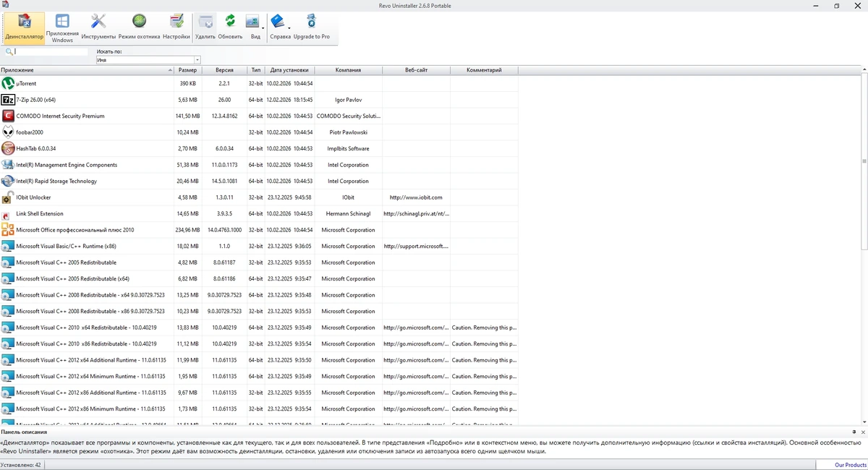
Task: Sort by Тип column header
Action: click(x=256, y=70)
